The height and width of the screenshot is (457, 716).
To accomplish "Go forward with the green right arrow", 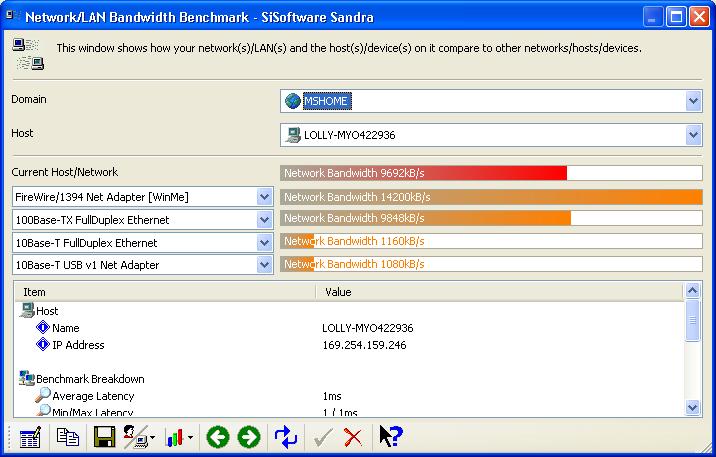I will point(249,437).
